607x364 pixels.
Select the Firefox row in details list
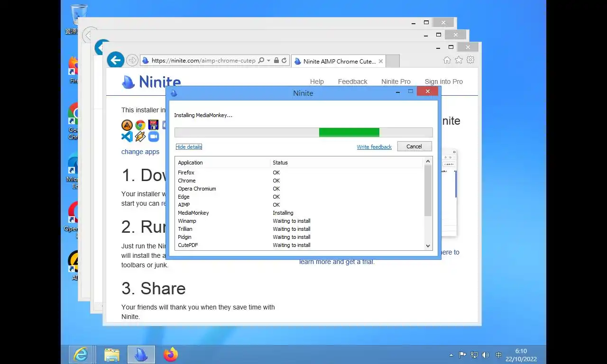[300, 173]
